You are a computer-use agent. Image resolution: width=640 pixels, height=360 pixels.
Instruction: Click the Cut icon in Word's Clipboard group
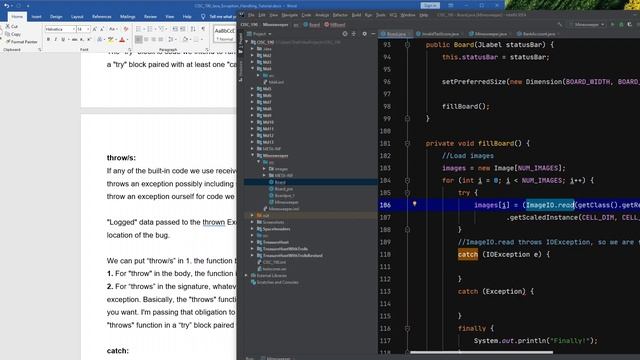7,26
